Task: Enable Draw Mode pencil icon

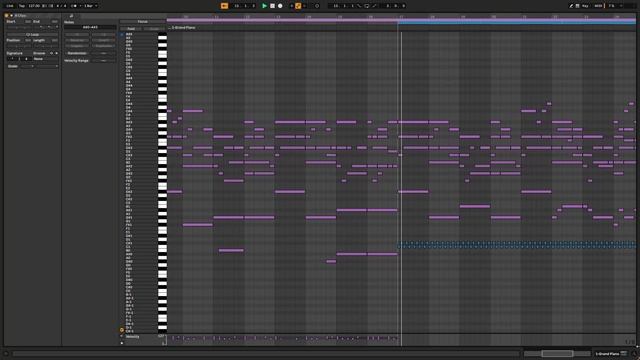Action: 571,6
